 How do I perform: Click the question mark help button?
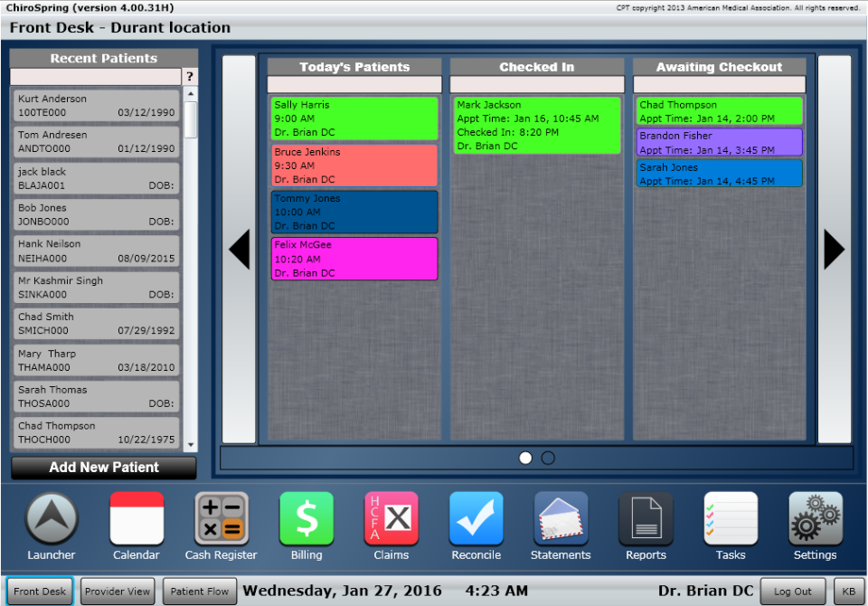pos(190,77)
